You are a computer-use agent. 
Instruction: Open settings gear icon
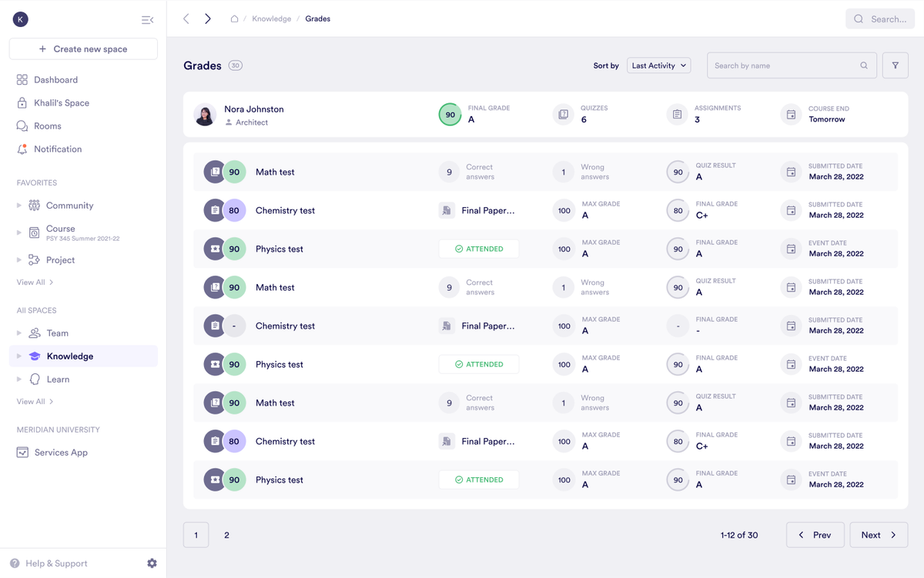[x=152, y=563]
